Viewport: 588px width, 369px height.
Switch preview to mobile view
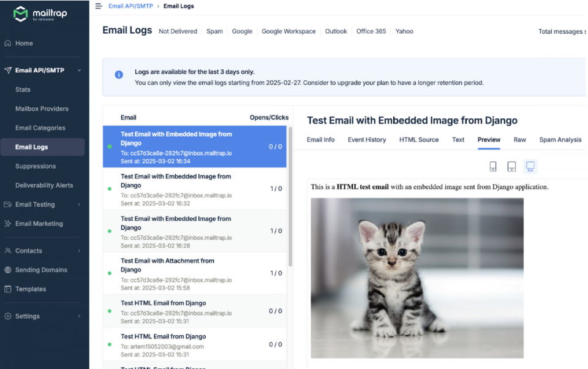(x=492, y=166)
